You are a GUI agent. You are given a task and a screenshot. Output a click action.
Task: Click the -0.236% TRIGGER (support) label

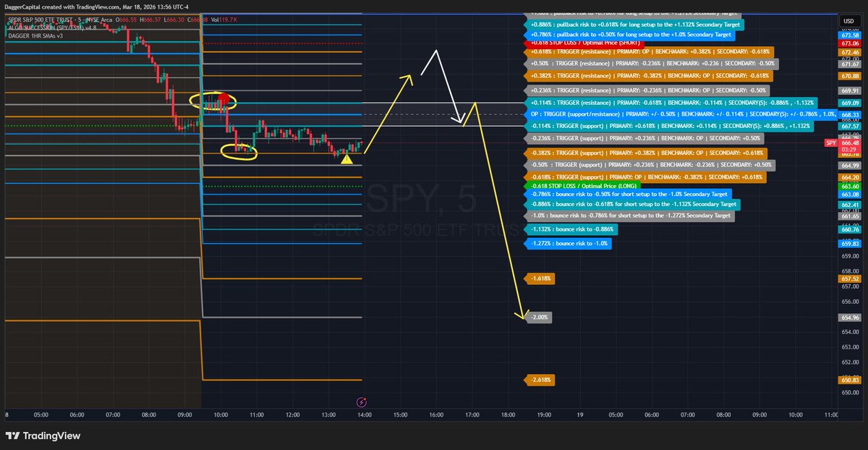coord(643,138)
